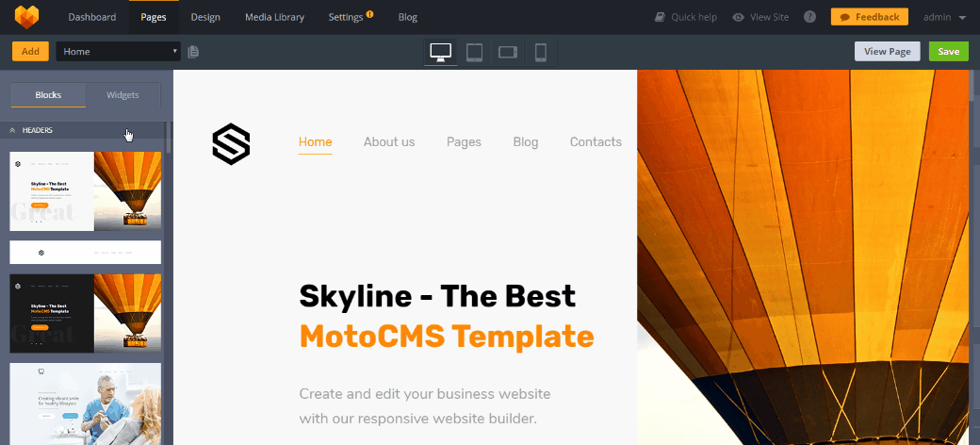Open the Home page selector dropdown
This screenshot has width=980, height=445.
118,52
